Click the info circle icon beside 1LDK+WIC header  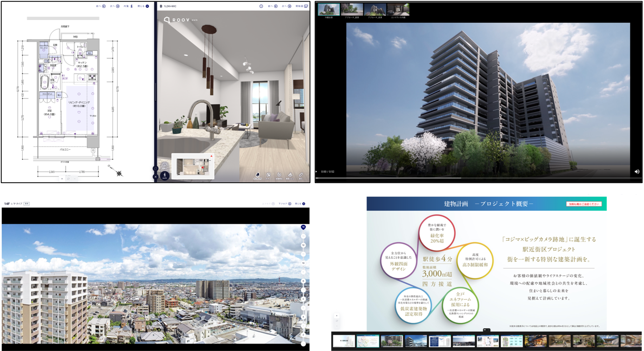[261, 6]
